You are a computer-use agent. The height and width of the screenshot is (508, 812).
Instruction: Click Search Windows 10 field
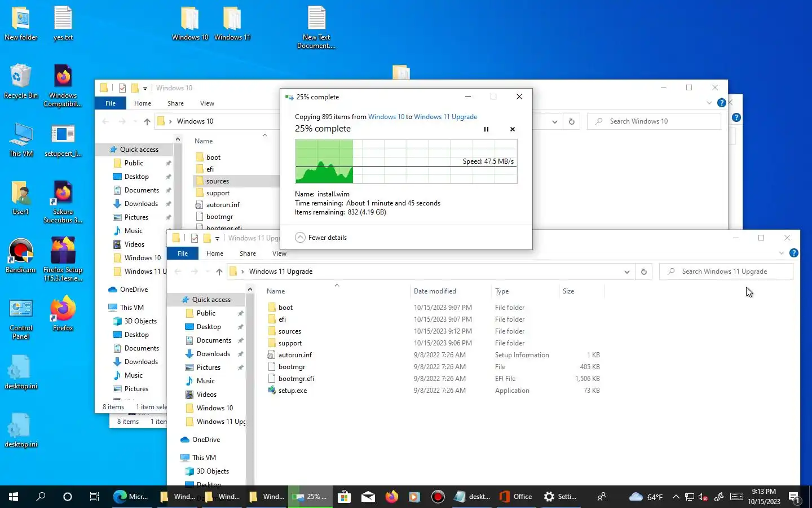pyautogui.click(x=654, y=121)
